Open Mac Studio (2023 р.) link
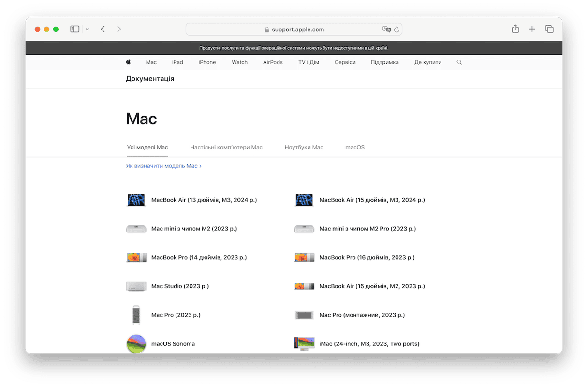 pos(180,286)
